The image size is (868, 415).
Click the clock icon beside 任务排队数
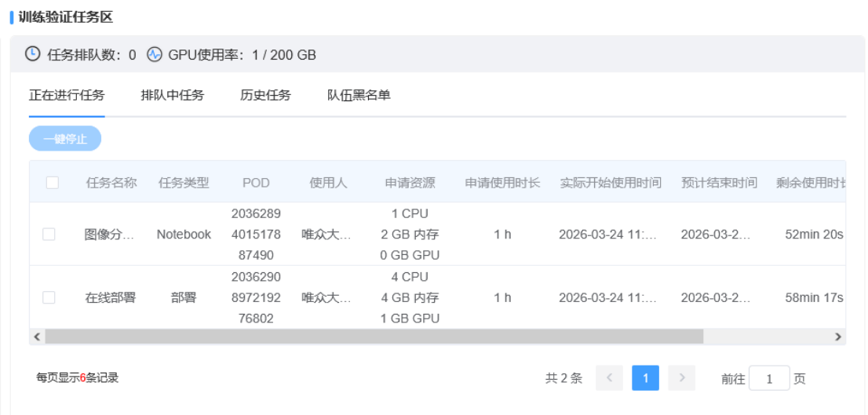point(33,53)
